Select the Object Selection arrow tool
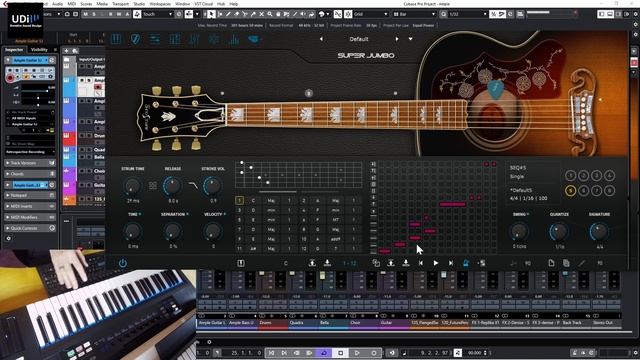640x360 pixels. coord(211,14)
